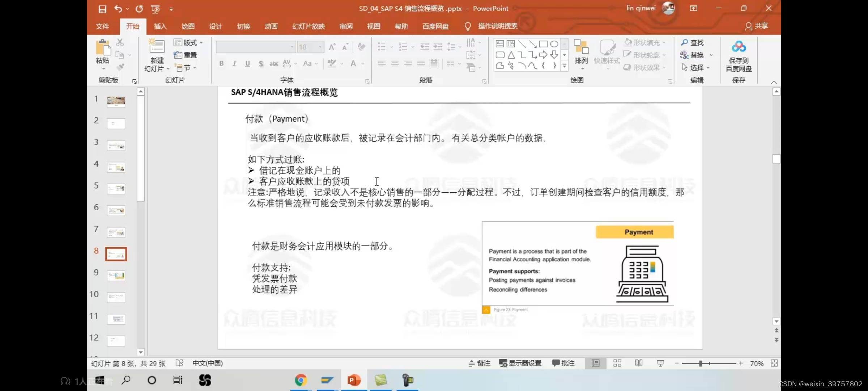Open the 批注 comments pane
Image resolution: width=868 pixels, height=391 pixels.
pos(563,363)
